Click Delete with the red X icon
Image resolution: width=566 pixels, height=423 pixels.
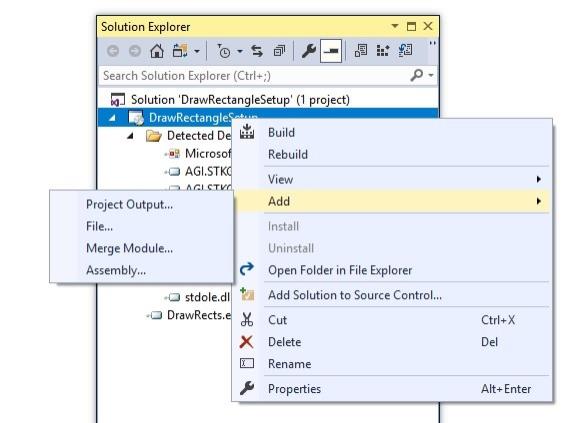coord(284,342)
